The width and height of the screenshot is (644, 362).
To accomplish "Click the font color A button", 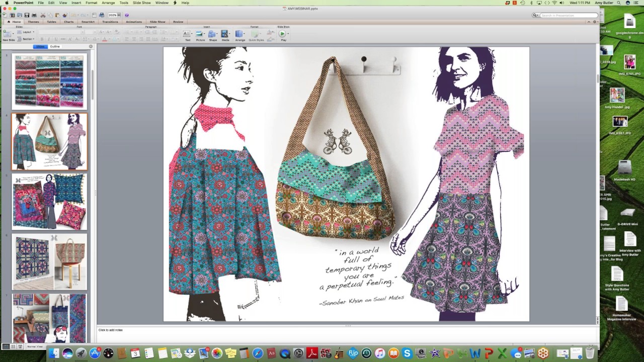I will point(105,39).
